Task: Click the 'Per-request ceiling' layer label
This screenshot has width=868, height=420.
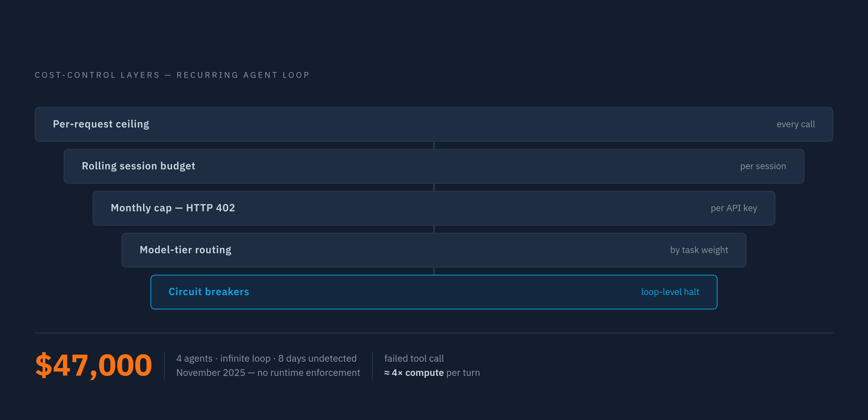Action: [x=101, y=124]
